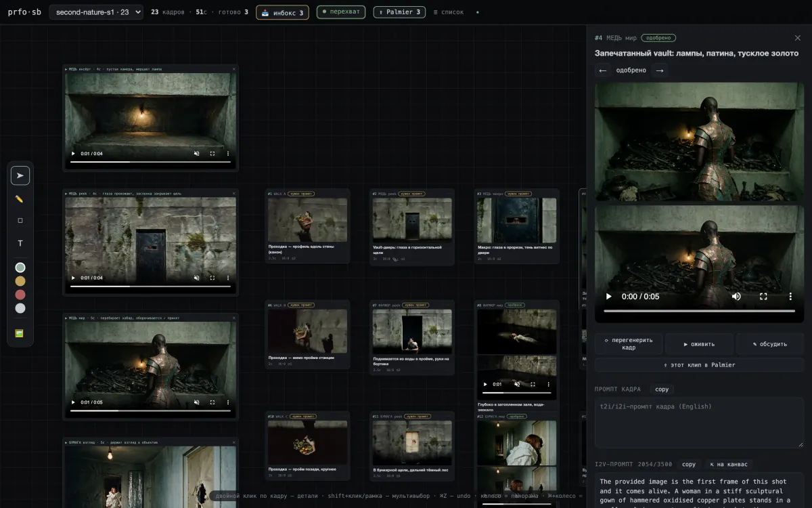This screenshot has width=812, height=508.
Task: Select the rectangle shape tool
Action: point(20,220)
